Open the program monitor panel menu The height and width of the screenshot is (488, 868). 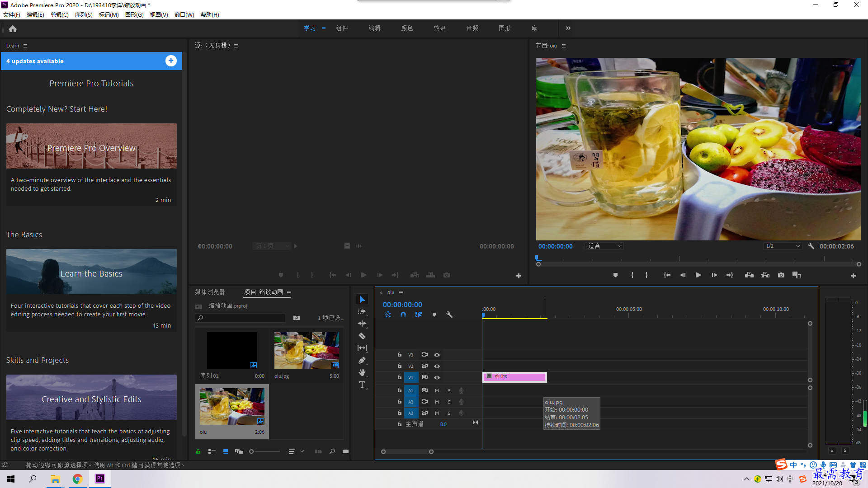[564, 46]
